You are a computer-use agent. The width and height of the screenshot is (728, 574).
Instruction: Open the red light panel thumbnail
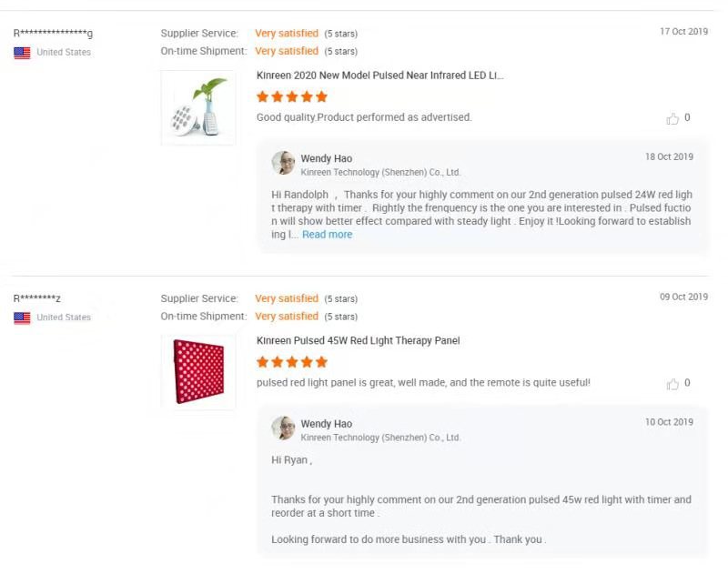[197, 371]
